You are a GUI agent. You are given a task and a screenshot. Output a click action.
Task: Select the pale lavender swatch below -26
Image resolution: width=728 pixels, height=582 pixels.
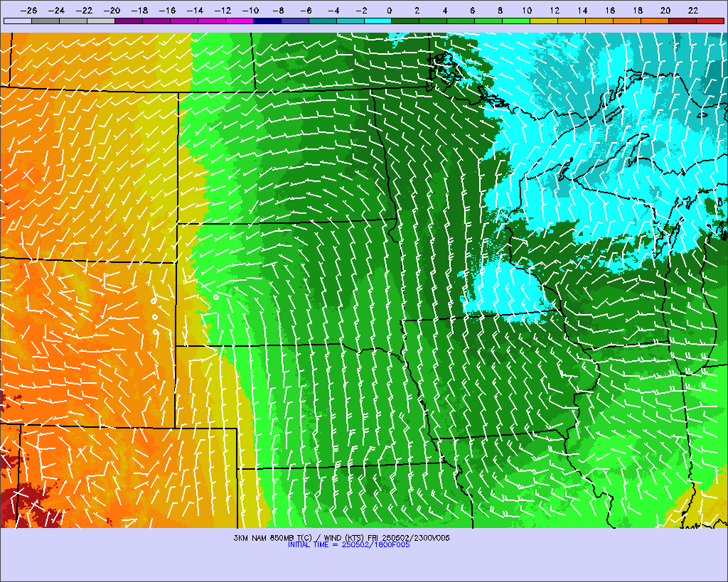click(x=18, y=21)
